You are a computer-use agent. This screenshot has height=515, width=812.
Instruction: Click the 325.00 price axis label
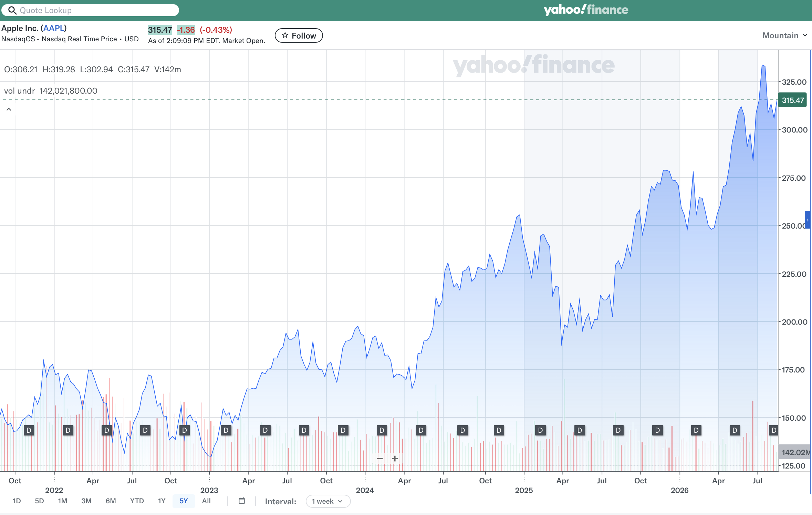(x=794, y=82)
